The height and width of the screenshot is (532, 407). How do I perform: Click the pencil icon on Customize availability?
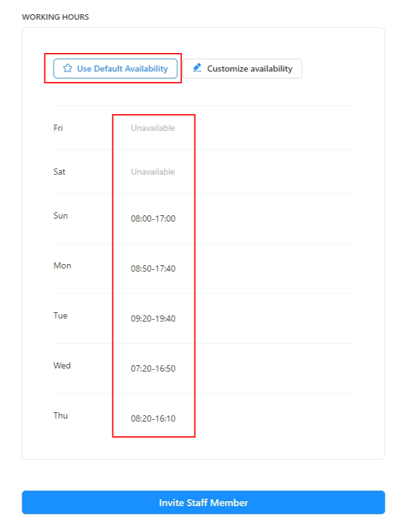click(197, 67)
